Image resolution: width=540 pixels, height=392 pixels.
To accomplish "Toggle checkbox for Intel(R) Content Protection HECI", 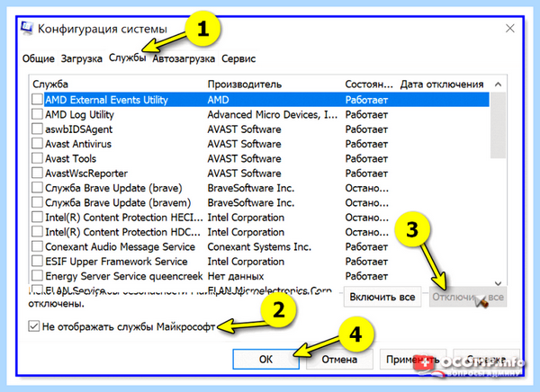I will (37, 218).
